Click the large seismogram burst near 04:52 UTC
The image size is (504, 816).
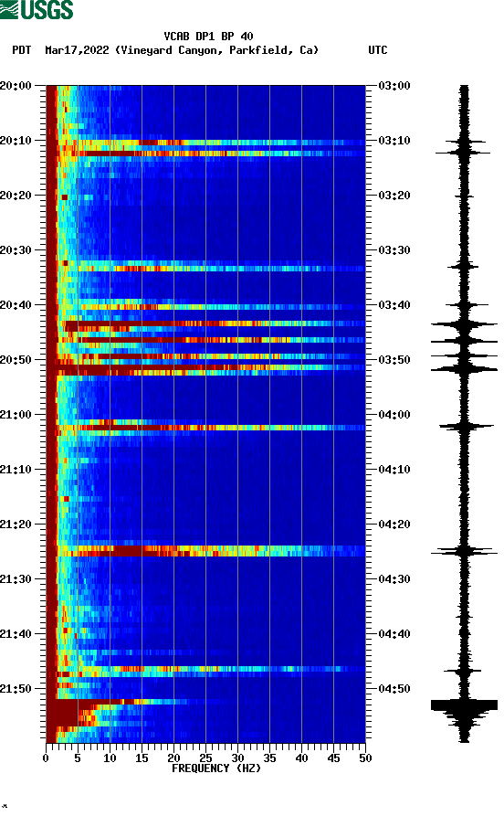tap(464, 705)
